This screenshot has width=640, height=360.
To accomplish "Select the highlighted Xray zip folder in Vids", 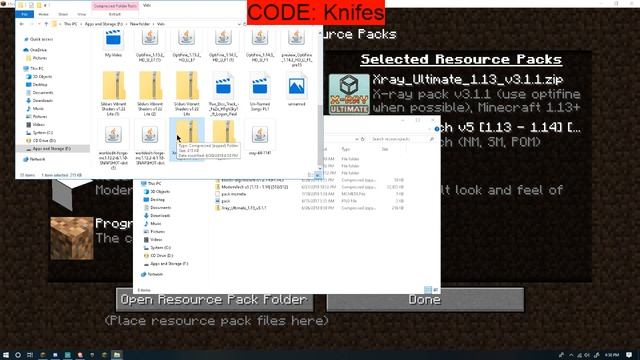I will coord(187,139).
